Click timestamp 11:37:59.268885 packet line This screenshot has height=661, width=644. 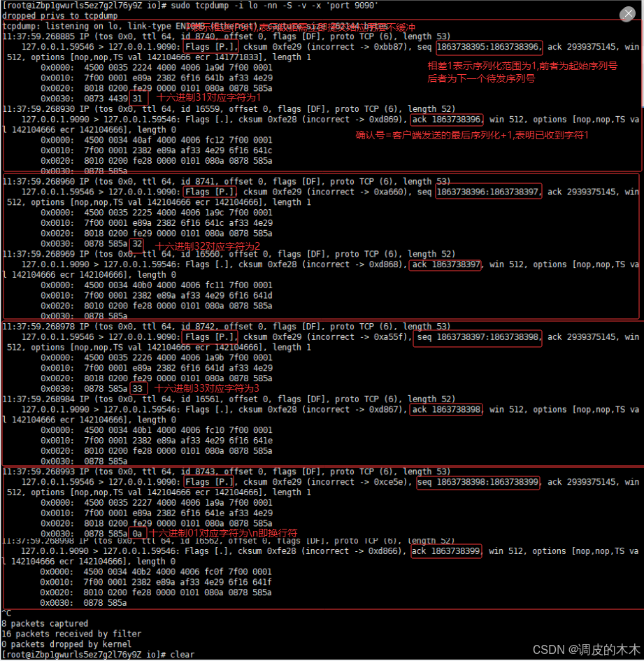pos(227,36)
